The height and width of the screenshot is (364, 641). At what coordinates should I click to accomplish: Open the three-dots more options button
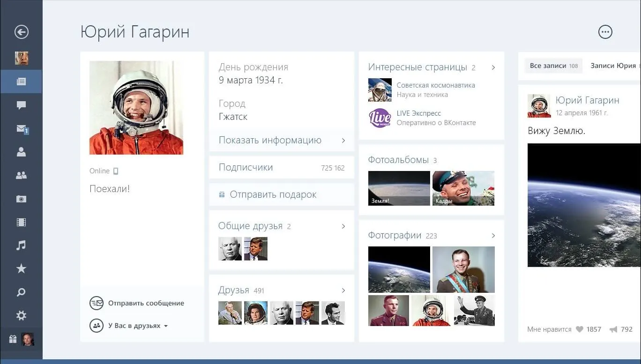click(605, 32)
